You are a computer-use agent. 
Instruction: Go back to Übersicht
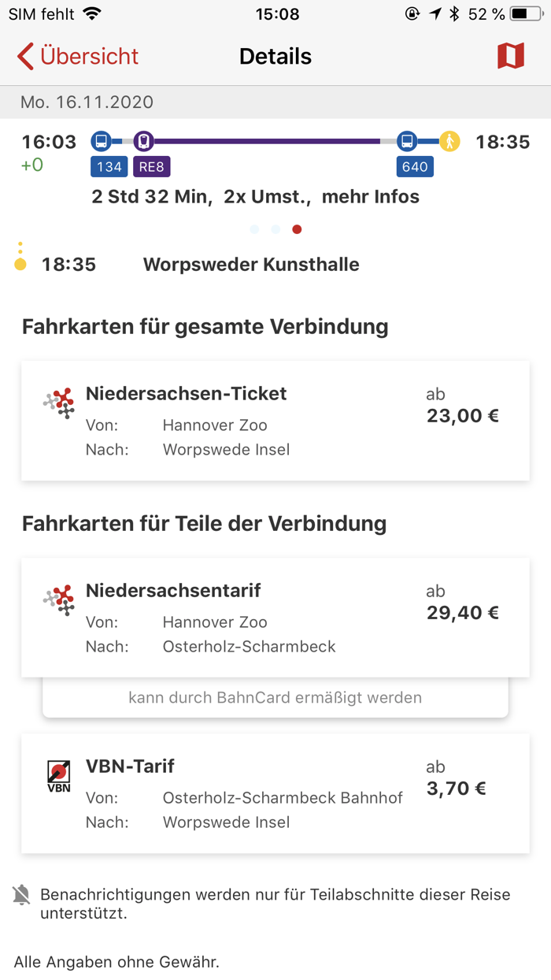[76, 56]
